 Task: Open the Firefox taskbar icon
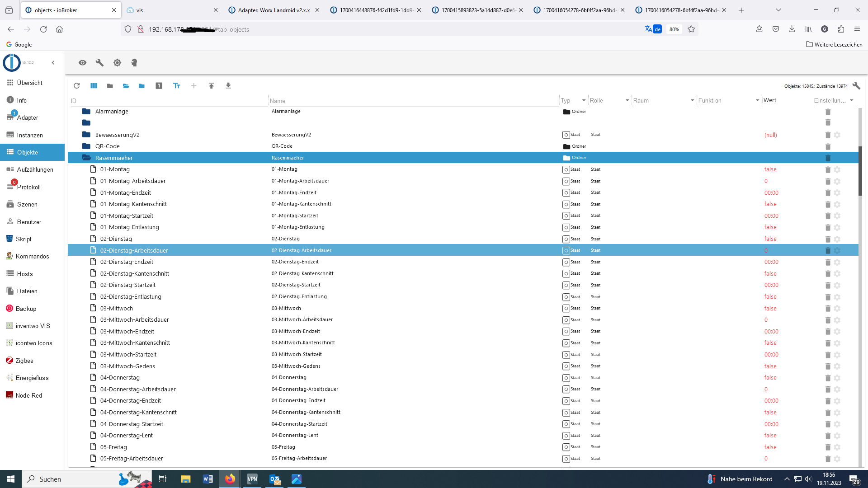pyautogui.click(x=230, y=479)
